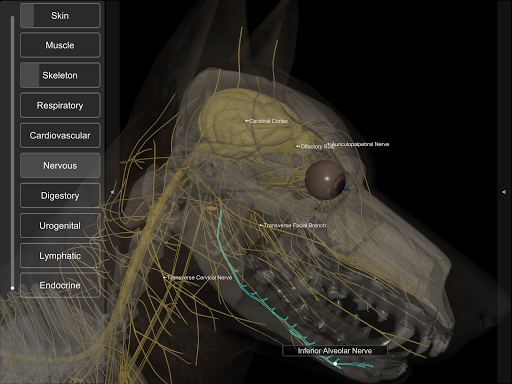Expand the right side panel arrow
This screenshot has height=384, width=512.
(x=504, y=192)
